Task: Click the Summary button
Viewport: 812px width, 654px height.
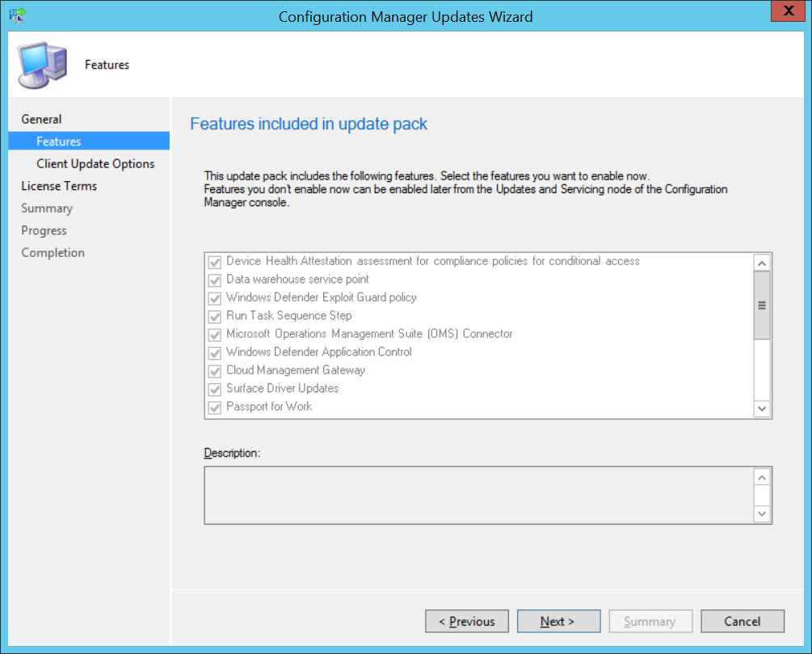Action: click(650, 622)
